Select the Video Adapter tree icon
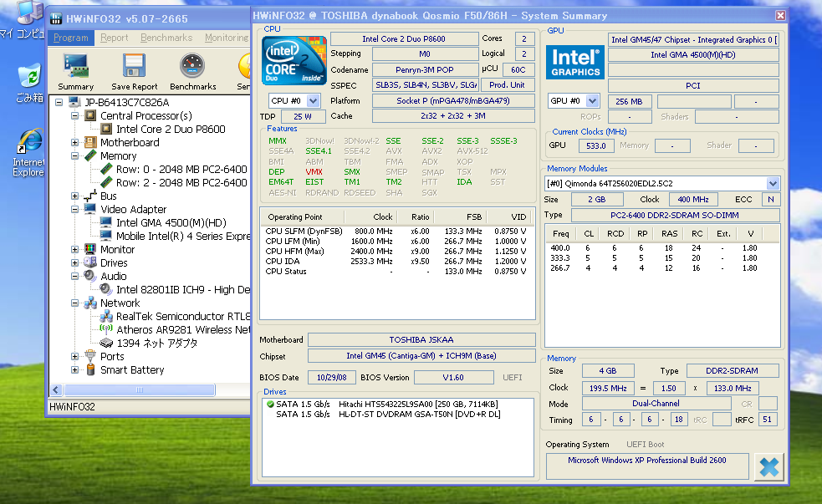Viewport: 822px width, 504px height. point(90,209)
